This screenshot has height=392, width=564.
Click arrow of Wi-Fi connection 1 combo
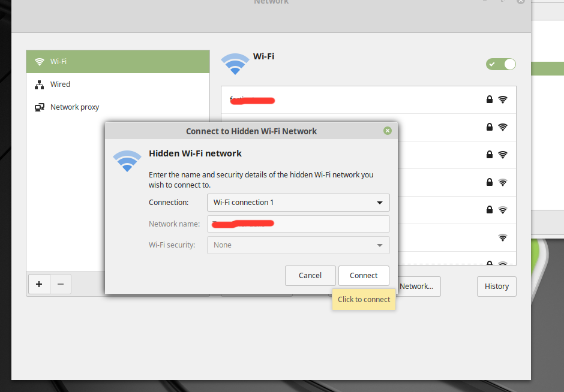point(379,203)
